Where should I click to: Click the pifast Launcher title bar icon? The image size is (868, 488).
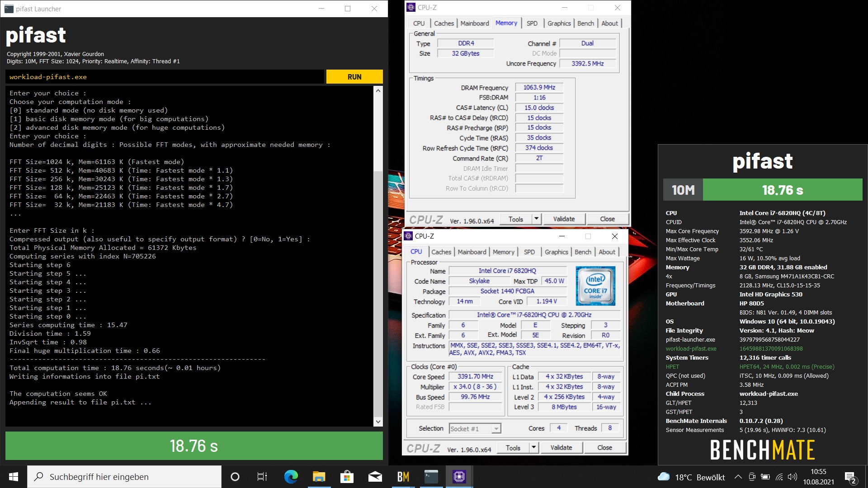[9, 9]
